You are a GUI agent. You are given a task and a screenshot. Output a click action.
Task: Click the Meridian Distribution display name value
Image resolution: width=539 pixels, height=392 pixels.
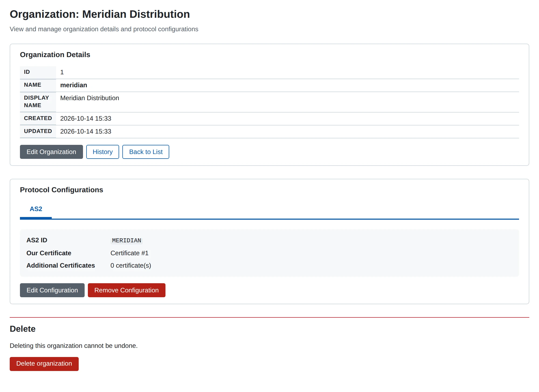coord(89,98)
